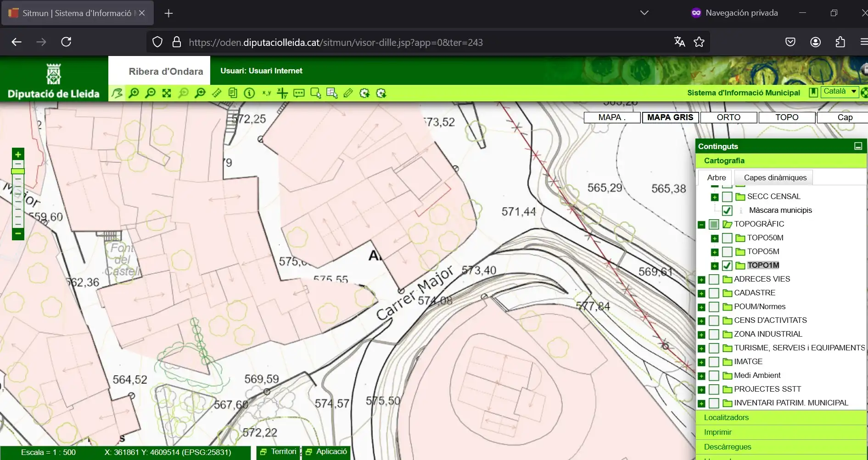Expand the CADASTRE node
Screen dimensions: 868x460
[x=701, y=294]
